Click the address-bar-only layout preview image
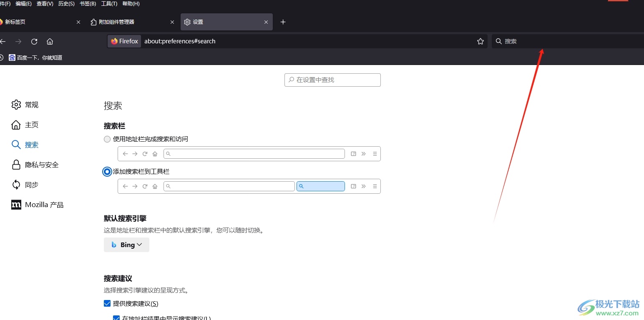 click(249, 154)
